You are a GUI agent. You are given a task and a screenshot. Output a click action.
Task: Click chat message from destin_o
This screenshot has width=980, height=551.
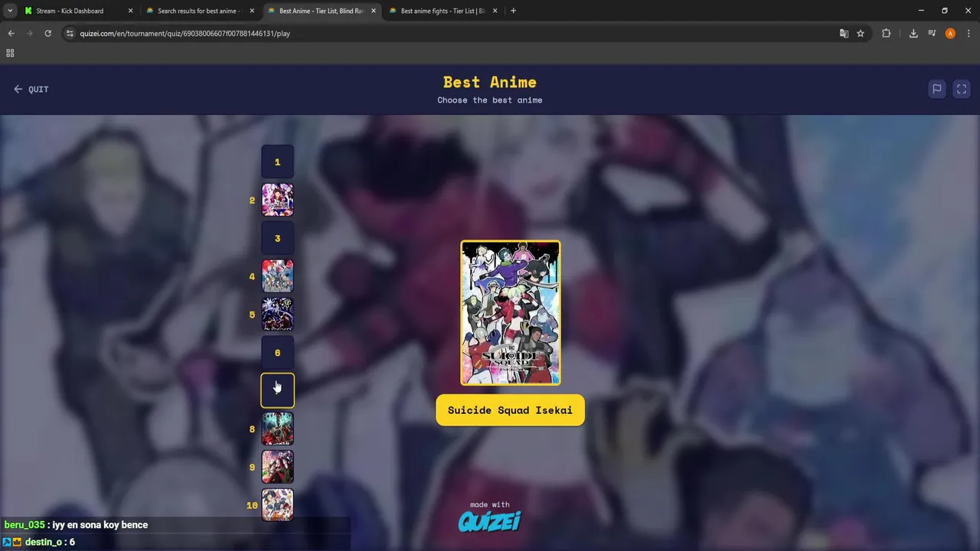click(x=39, y=542)
